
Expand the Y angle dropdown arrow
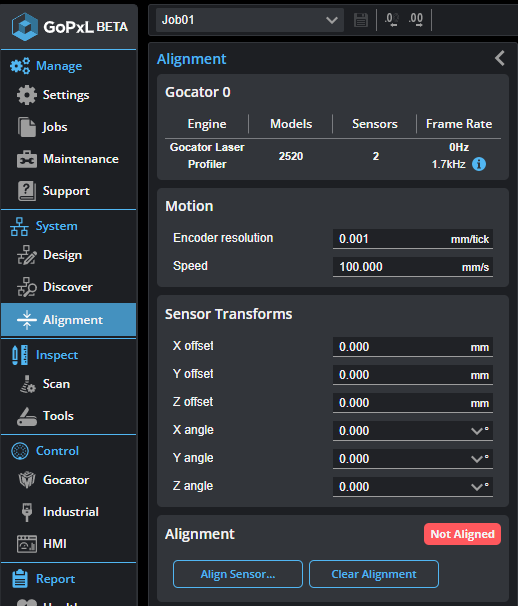476,459
